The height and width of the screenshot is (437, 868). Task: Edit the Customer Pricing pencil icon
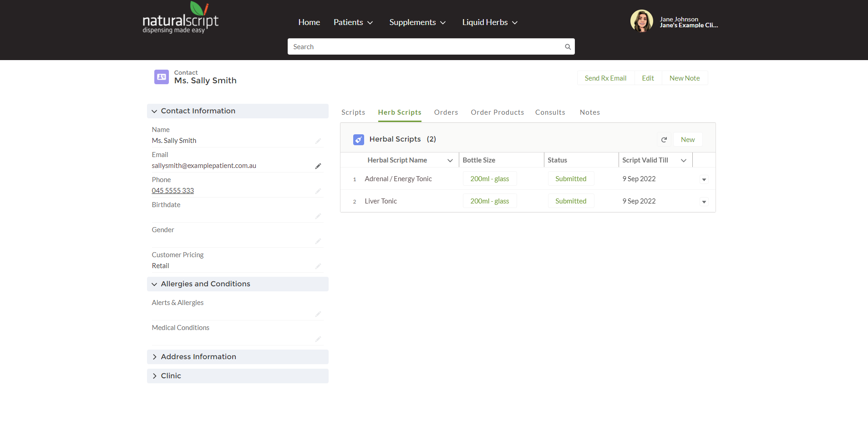(x=318, y=266)
